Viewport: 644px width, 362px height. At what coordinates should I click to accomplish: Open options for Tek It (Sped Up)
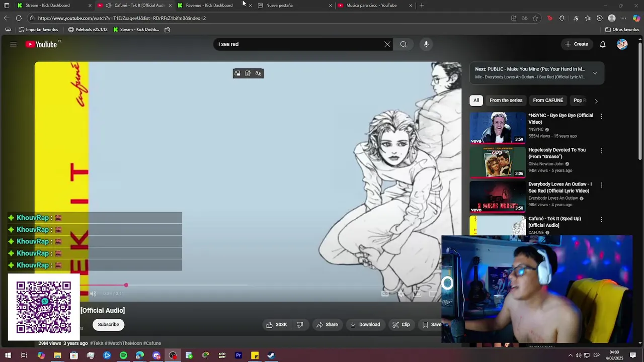(x=601, y=220)
